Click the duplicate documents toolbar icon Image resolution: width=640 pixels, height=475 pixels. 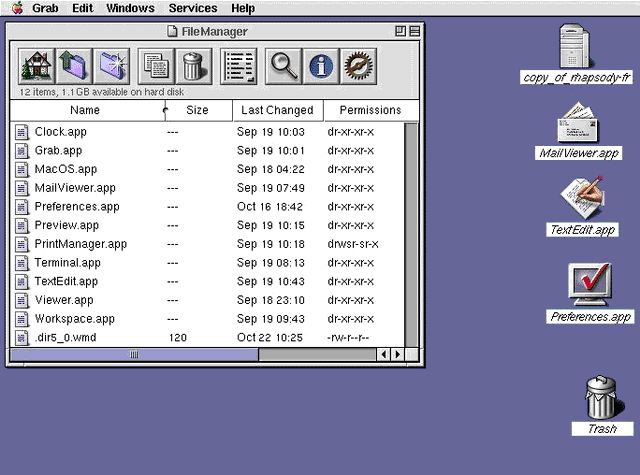[156, 66]
